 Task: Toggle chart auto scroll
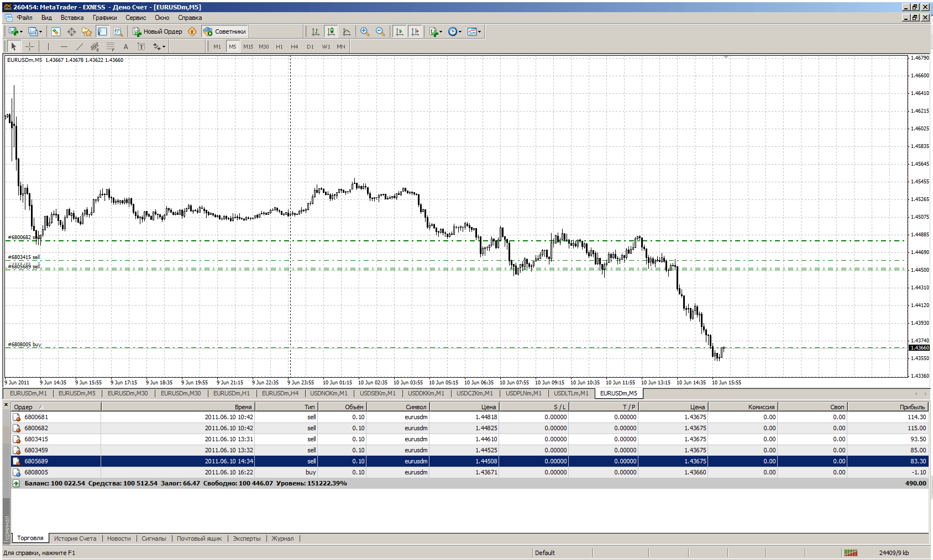pyautogui.click(x=399, y=31)
